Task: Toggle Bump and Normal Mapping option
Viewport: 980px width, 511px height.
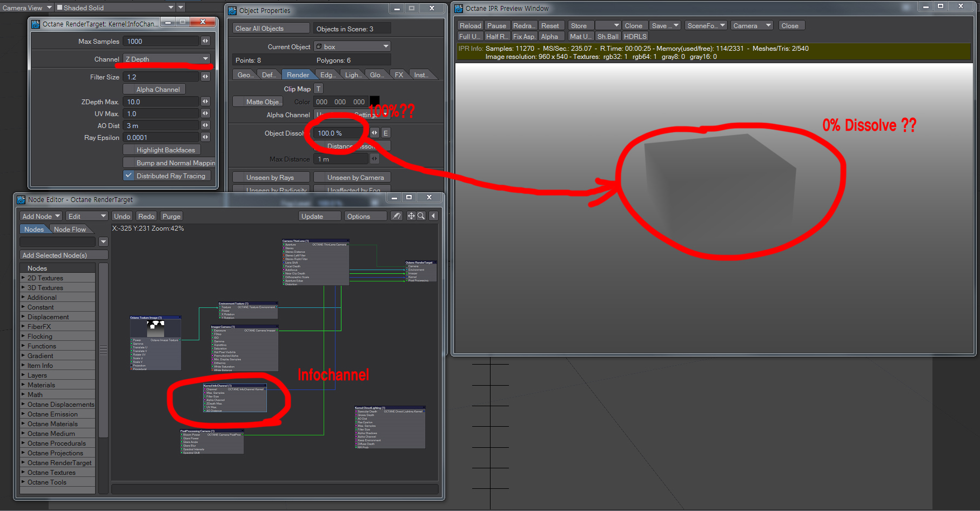Action: tap(169, 163)
